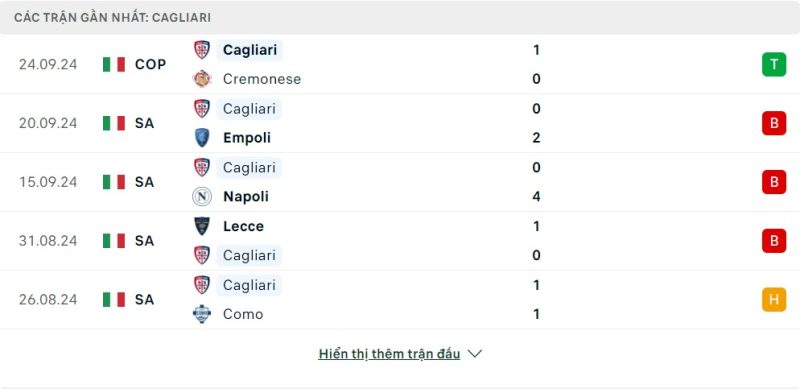
Task: Click the Lecce team crest icon
Action: point(202,226)
